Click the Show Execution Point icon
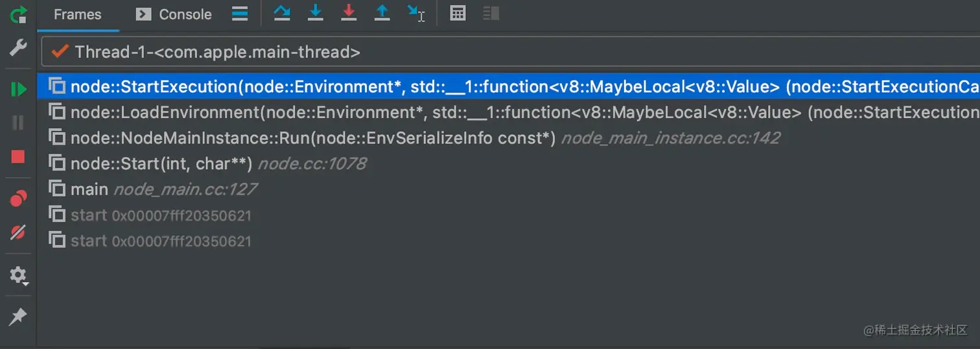The image size is (980, 349). pyautogui.click(x=240, y=14)
